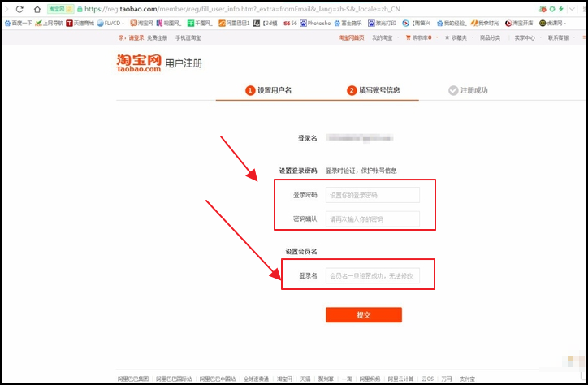Viewport: 588px width, 385px height.
Task: Select the 设置用户名 step tab
Action: pos(269,91)
